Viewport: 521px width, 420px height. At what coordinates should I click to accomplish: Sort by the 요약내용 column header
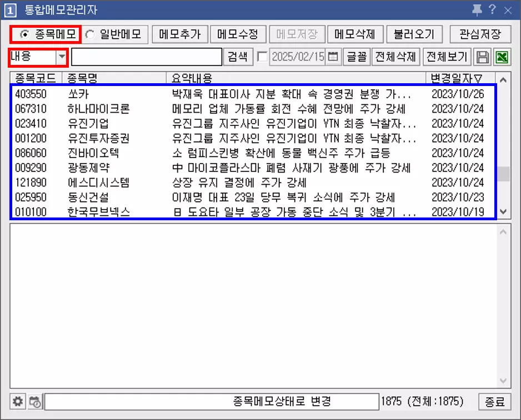tap(295, 78)
